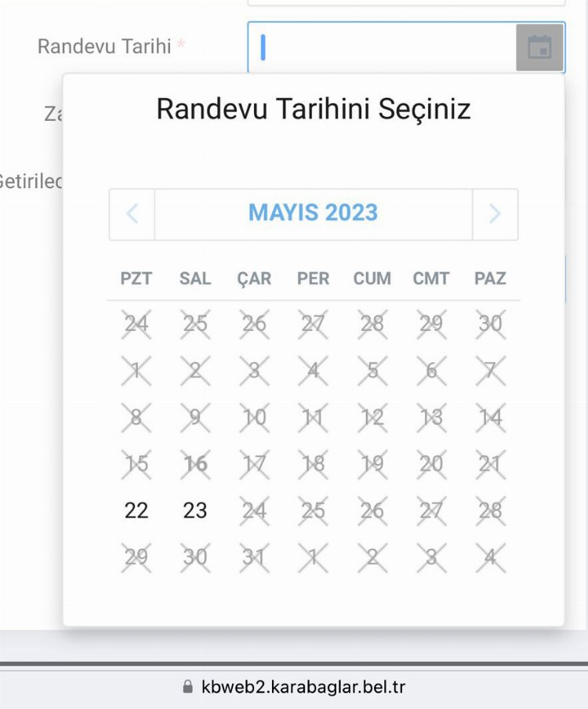This screenshot has height=709, width=588.
Task: Click the PZT weekday column header
Action: [x=136, y=278]
